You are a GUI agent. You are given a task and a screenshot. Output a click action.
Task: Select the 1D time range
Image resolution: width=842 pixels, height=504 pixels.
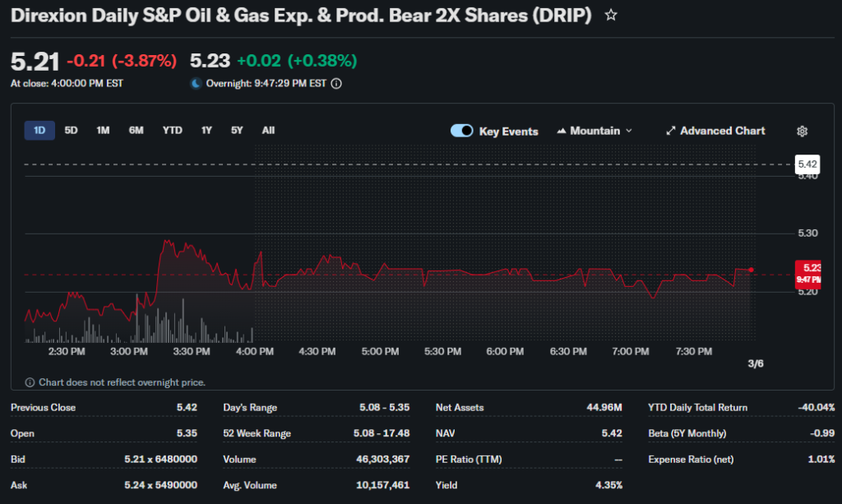coord(39,130)
